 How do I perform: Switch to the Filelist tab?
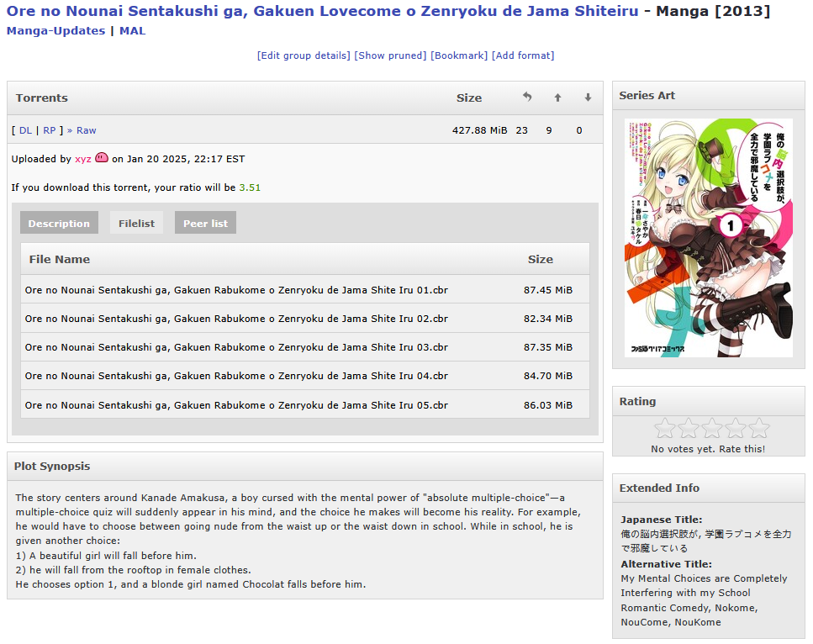(x=136, y=223)
